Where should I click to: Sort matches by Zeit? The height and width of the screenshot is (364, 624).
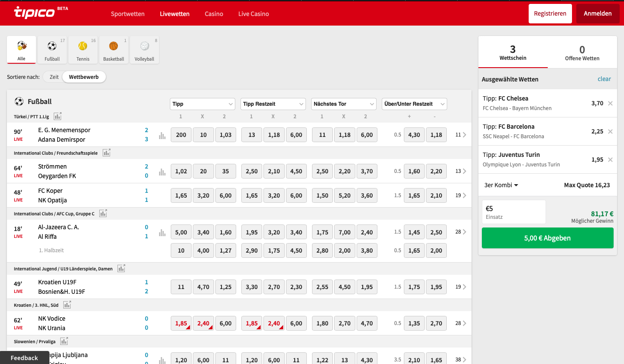tap(54, 77)
